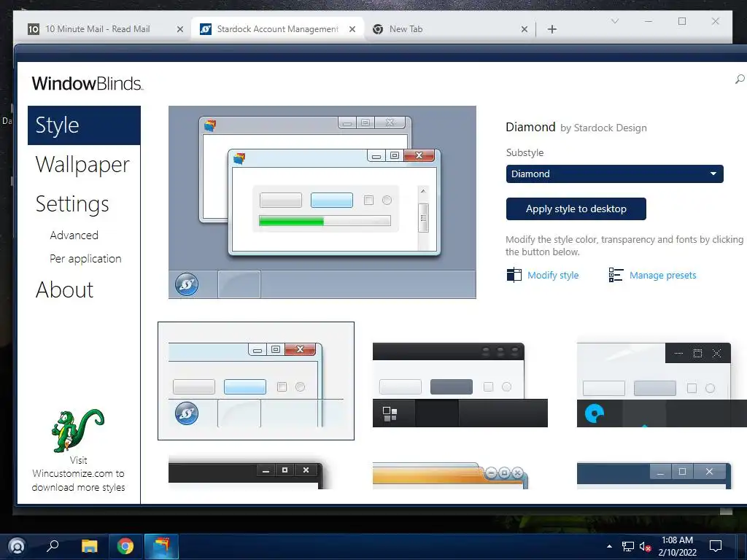Click the Diamond by Stardock Design heading
The height and width of the screenshot is (560, 747).
[x=576, y=127]
